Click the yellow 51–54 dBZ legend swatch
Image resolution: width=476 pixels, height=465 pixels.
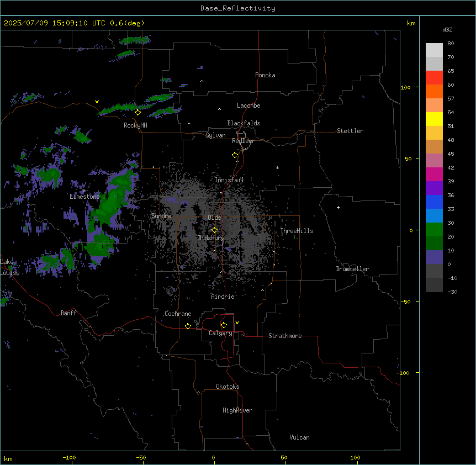[434, 119]
